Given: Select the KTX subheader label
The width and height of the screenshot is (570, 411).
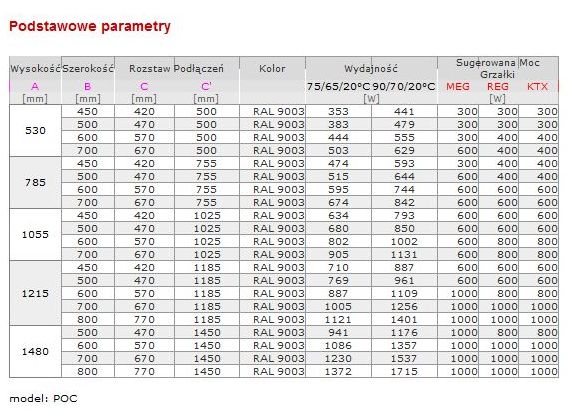Looking at the screenshot, I should tap(537, 86).
